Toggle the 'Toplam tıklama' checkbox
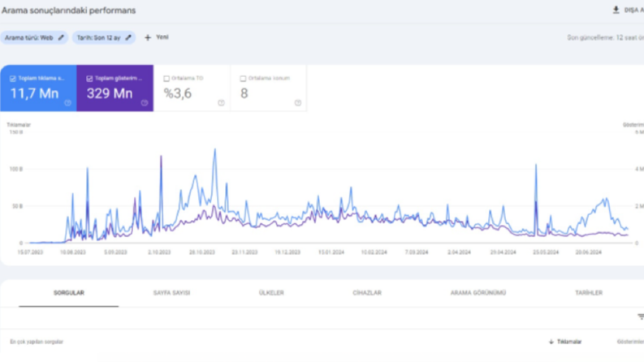Image resolution: width=644 pixels, height=362 pixels. pos(13,79)
